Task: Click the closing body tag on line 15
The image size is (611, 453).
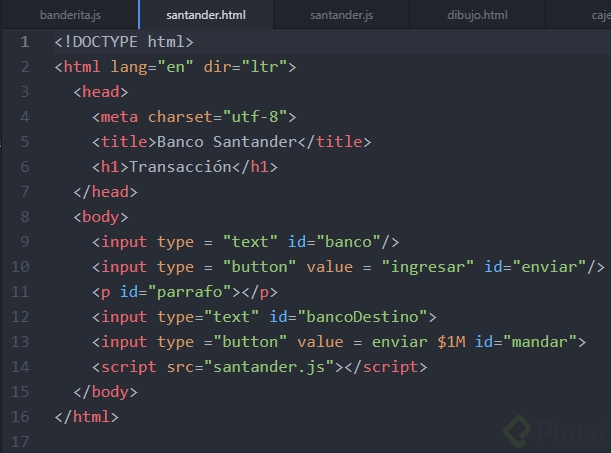Action: (106, 392)
